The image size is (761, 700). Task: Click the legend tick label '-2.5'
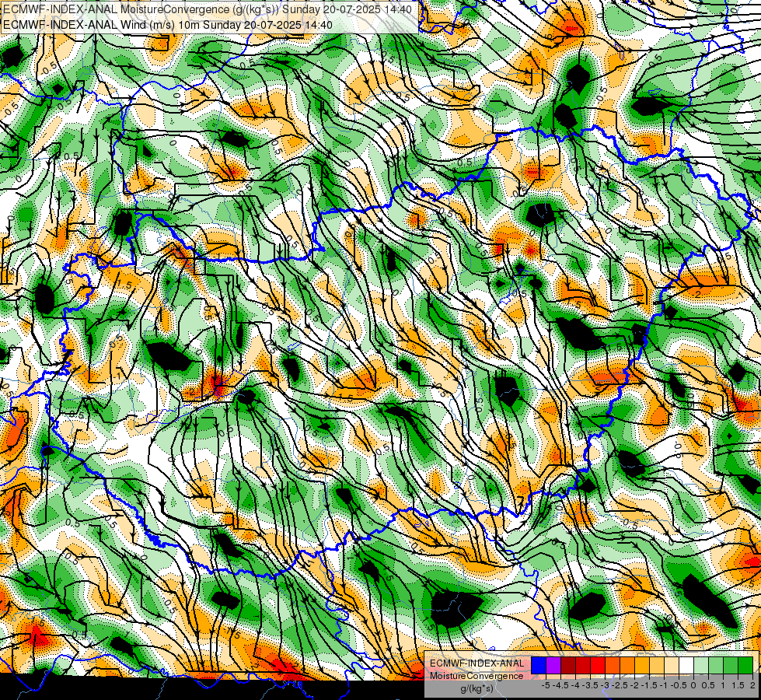tap(620, 685)
